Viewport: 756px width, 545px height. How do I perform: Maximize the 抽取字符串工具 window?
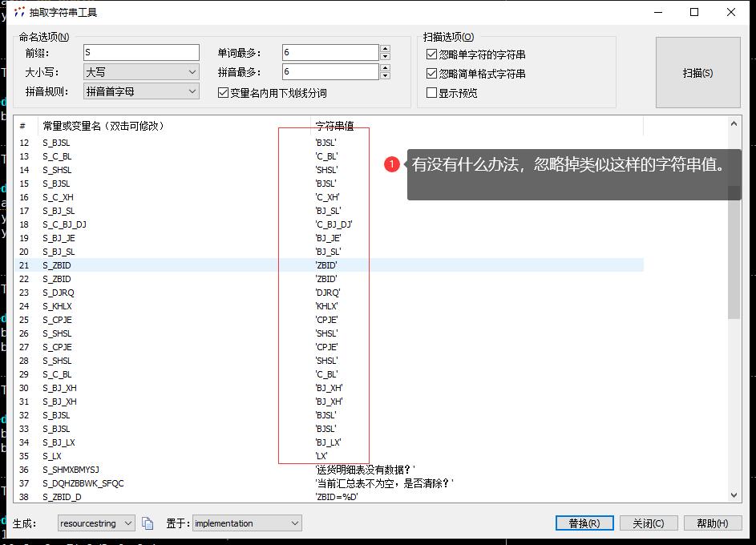[694, 13]
